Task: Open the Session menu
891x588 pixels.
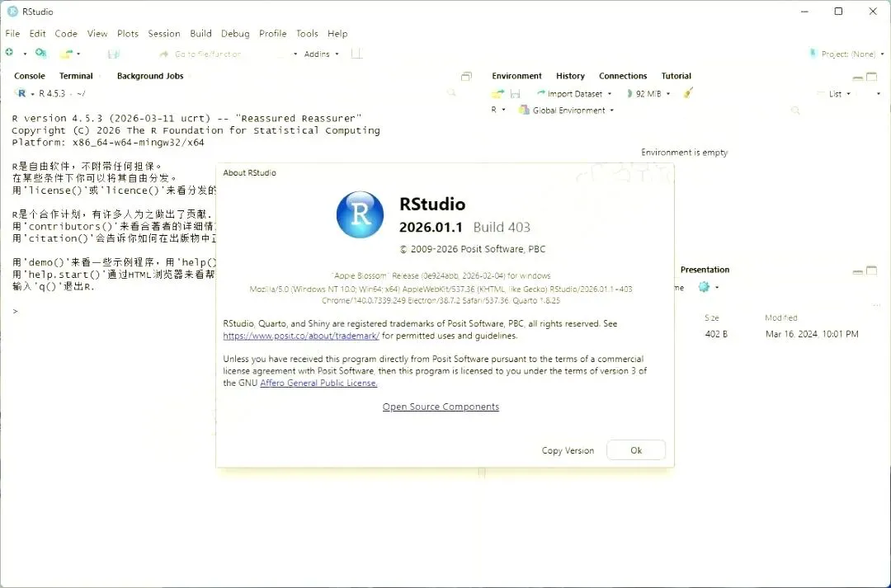Action: pos(164,34)
